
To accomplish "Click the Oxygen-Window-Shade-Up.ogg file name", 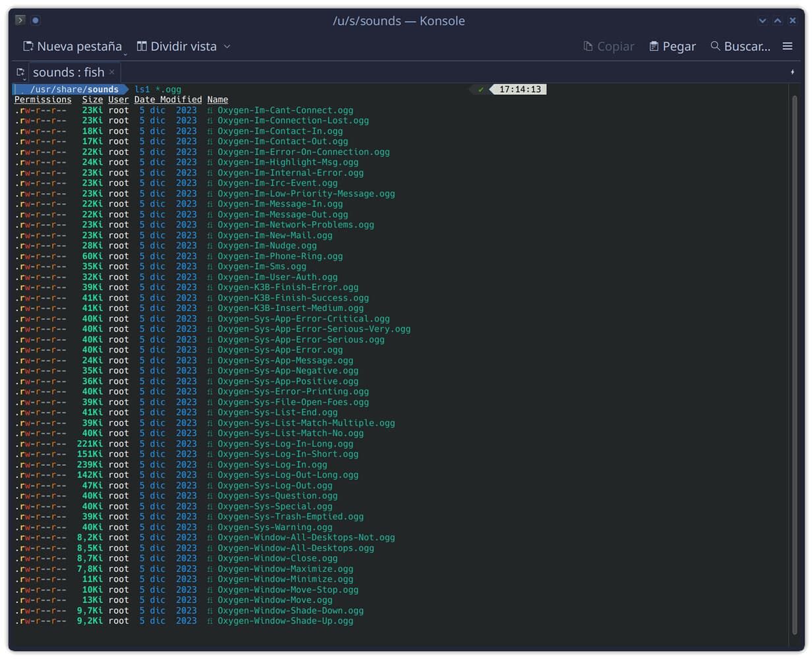I will (x=285, y=621).
